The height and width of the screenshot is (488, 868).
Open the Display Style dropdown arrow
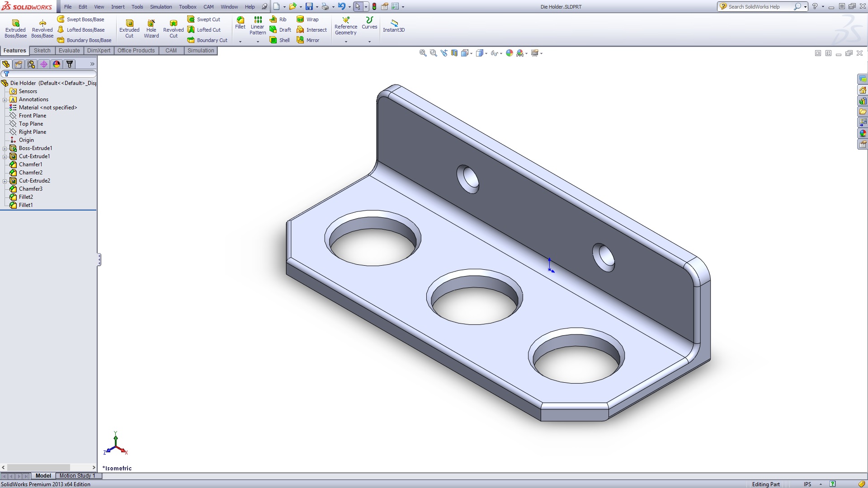coord(486,53)
